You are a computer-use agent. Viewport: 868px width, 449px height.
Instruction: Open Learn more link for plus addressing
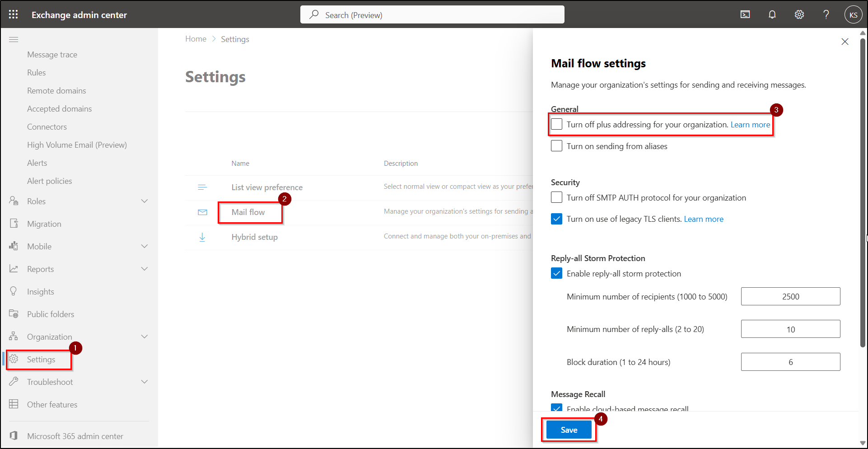(750, 125)
